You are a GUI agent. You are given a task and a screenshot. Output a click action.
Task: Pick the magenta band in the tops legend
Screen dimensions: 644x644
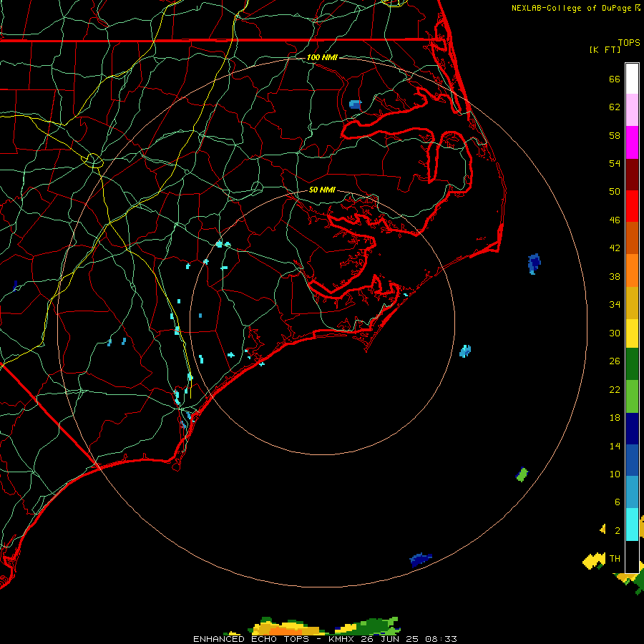click(x=632, y=142)
